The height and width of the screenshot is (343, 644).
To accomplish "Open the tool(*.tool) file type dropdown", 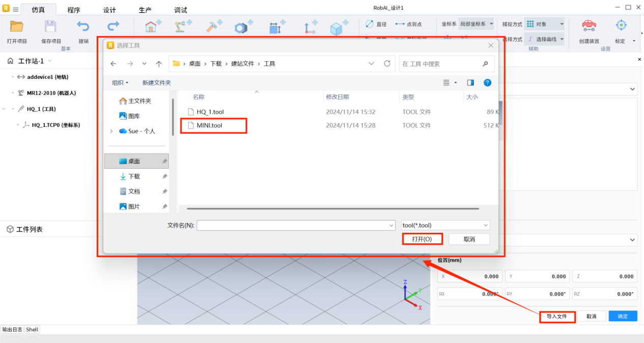I will 445,225.
